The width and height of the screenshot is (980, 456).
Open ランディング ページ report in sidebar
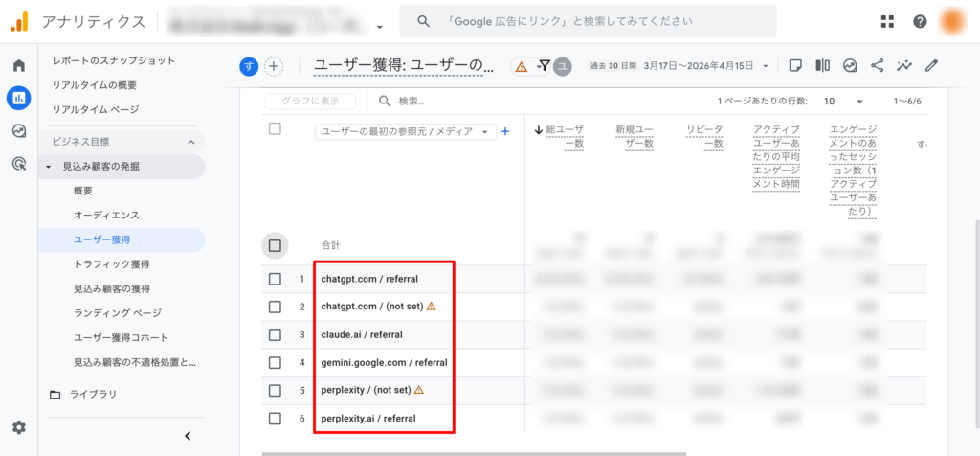[117, 313]
